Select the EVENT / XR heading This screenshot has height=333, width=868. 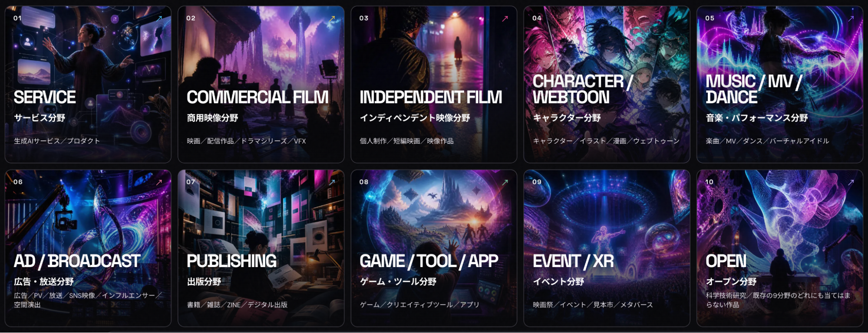click(573, 261)
